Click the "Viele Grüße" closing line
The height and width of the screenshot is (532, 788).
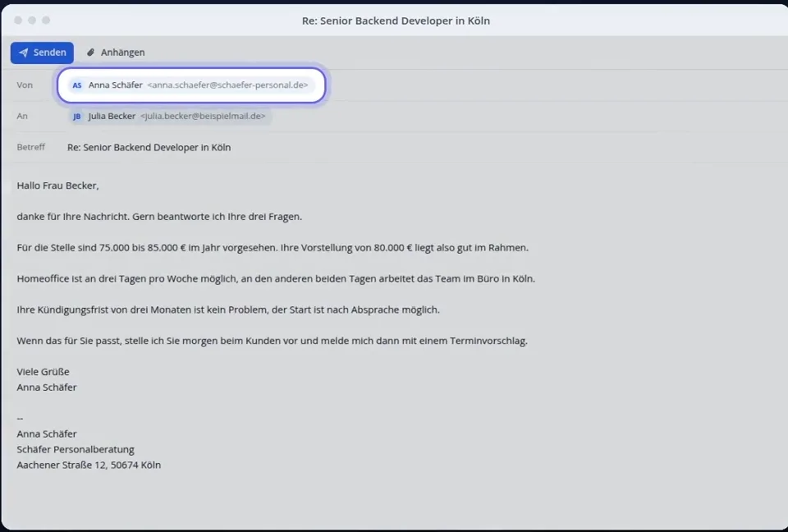[44, 372]
